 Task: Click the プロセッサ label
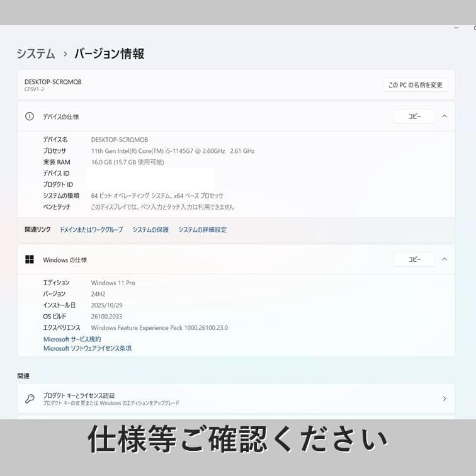point(54,151)
